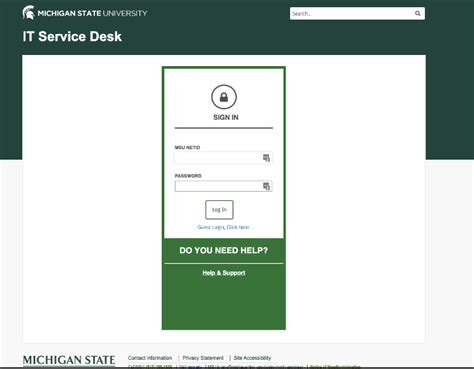Open the Guest Login, Click here link

223,227
